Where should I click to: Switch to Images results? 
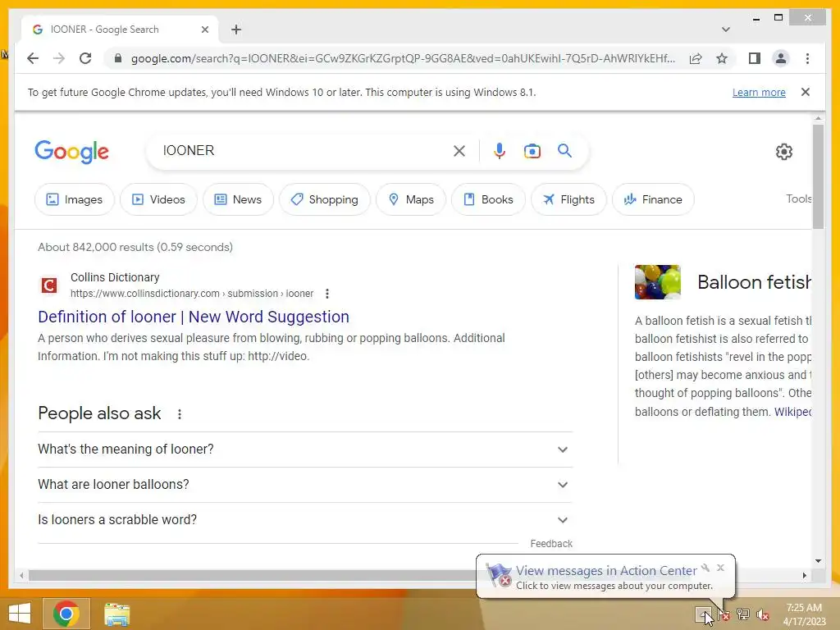coord(75,199)
